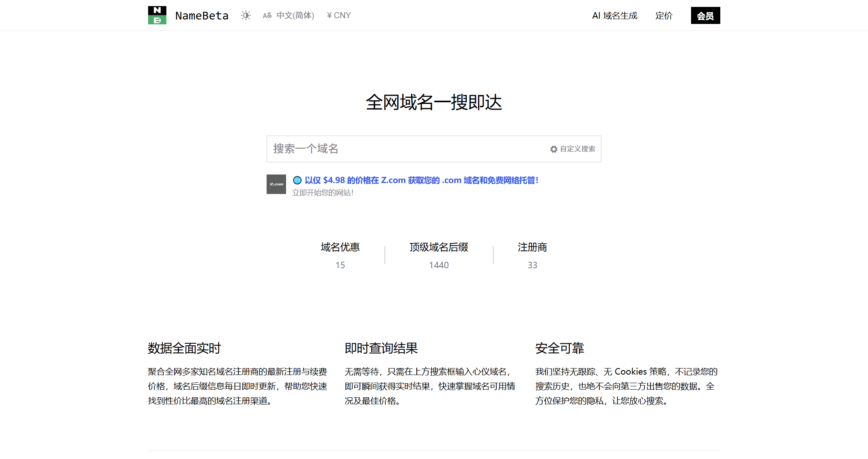The image size is (868, 459).
Task: Open the 域名优惠 deals stat
Action: [x=340, y=255]
